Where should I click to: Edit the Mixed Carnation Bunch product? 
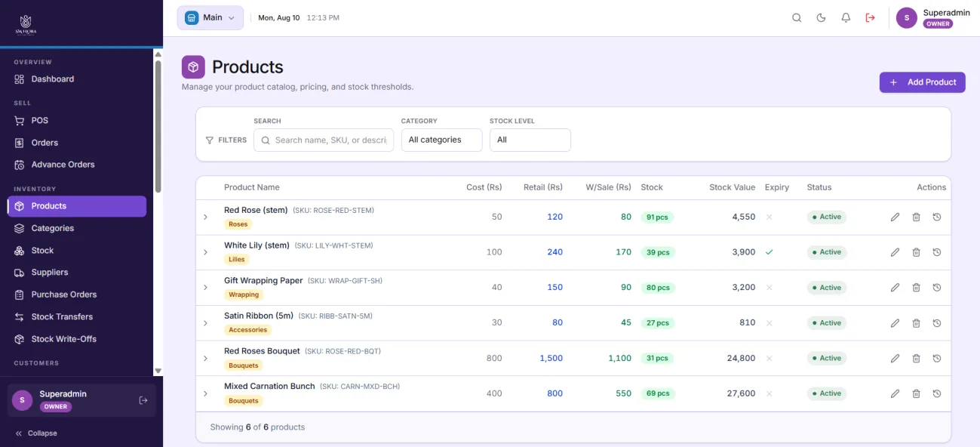click(895, 393)
